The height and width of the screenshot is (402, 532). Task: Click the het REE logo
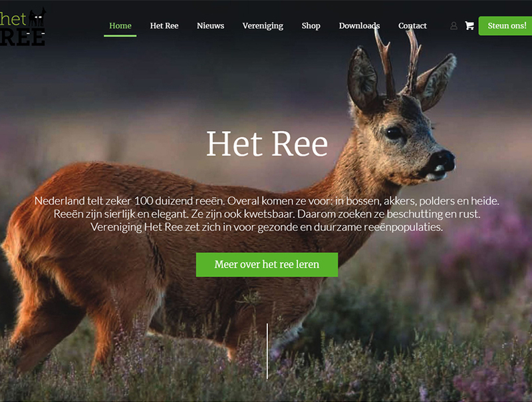pyautogui.click(x=23, y=27)
